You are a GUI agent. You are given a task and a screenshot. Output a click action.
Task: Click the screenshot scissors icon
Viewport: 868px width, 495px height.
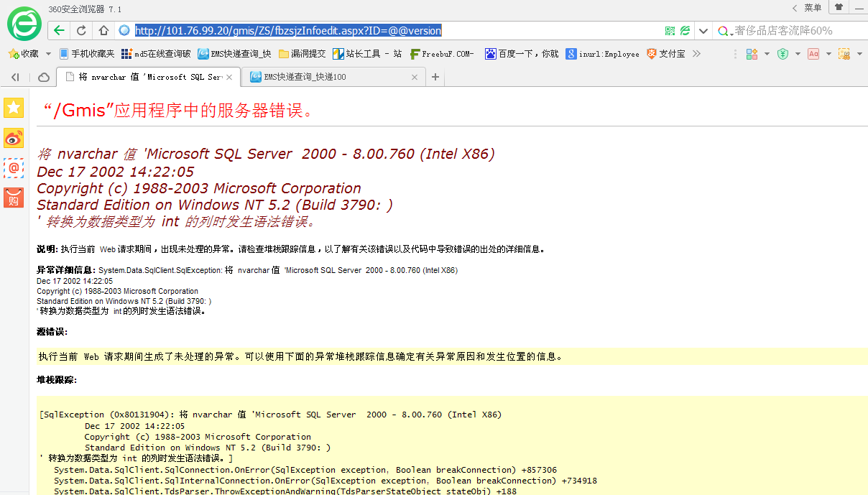844,54
